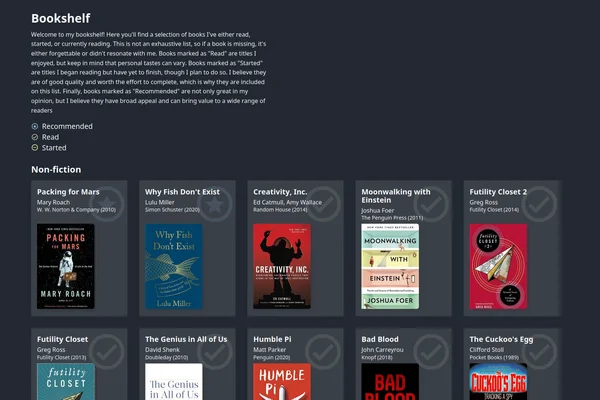Select the Creativity, Inc. cover image
Screen dimensions: 600x400
tap(282, 266)
